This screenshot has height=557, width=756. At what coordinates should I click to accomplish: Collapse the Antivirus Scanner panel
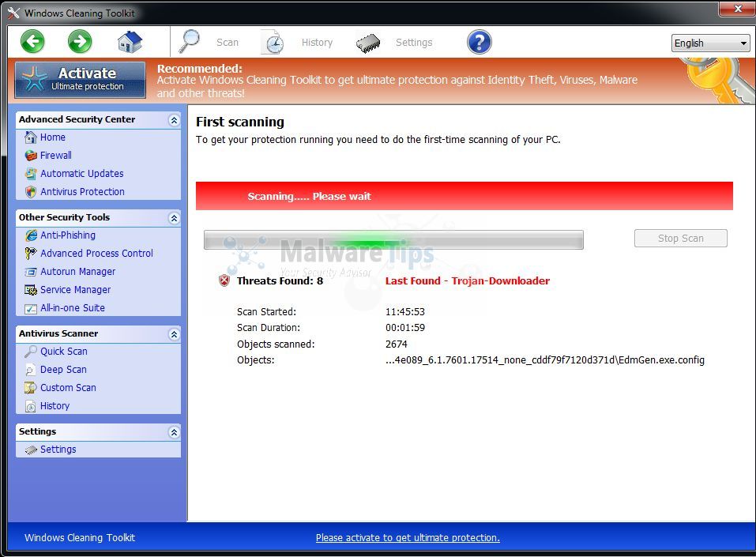click(x=174, y=334)
